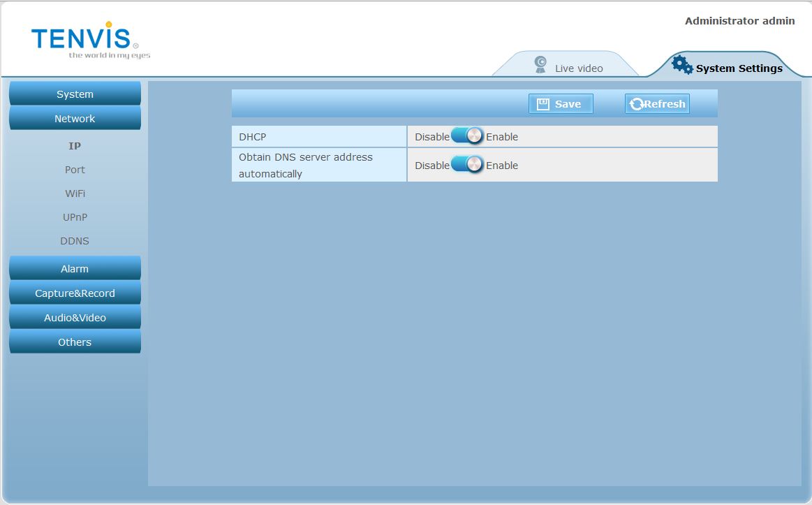Open the WiFi settings page

75,193
